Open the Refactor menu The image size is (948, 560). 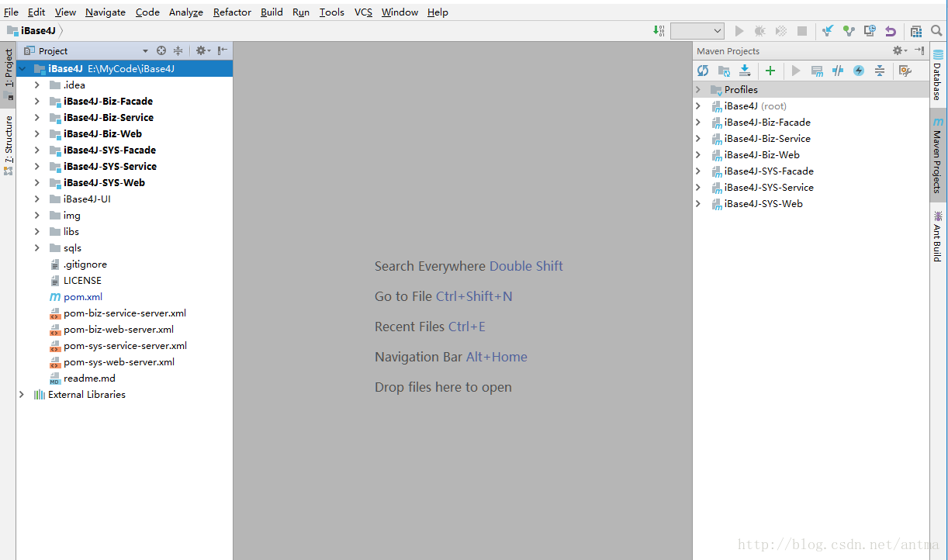point(232,12)
